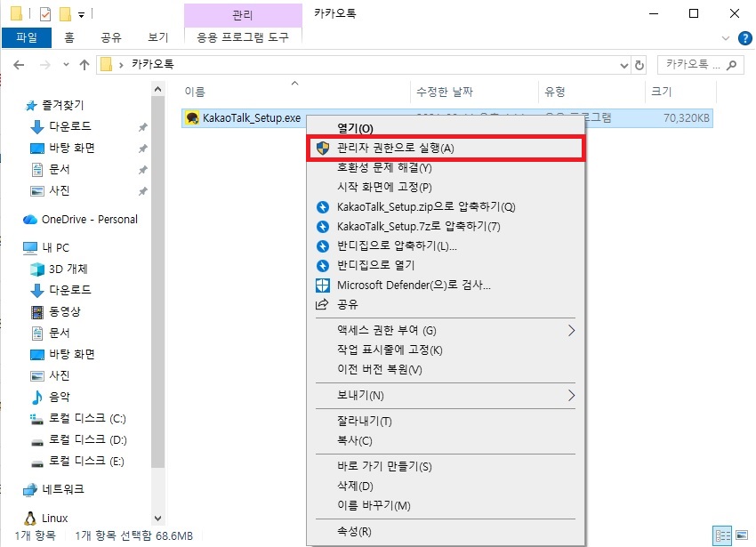Click the 카카오톡 search box
756x547 pixels.
pos(701,65)
